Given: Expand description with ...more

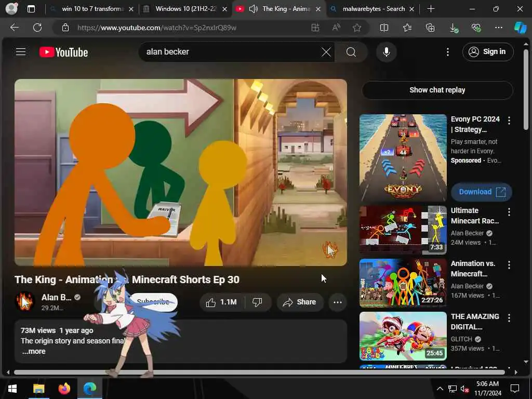Looking at the screenshot, I should tap(34, 352).
